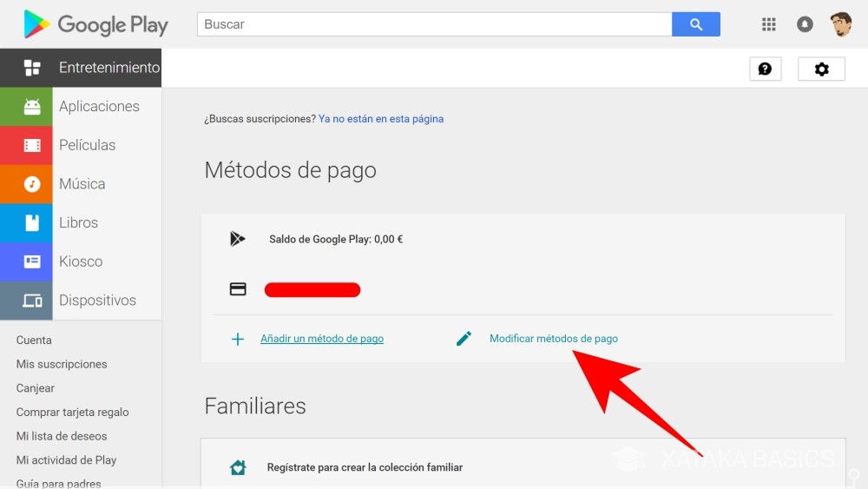Open Mis suscripciones in the sidebar

62,364
